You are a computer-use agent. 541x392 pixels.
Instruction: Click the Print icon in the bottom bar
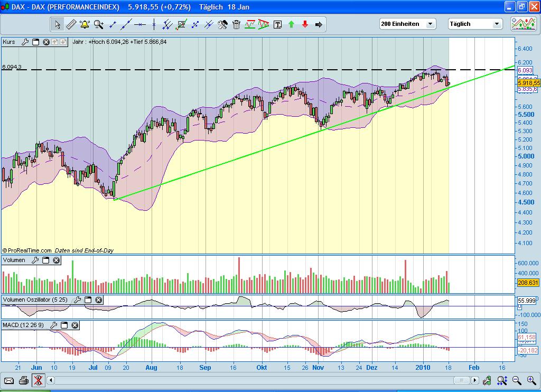23,380
